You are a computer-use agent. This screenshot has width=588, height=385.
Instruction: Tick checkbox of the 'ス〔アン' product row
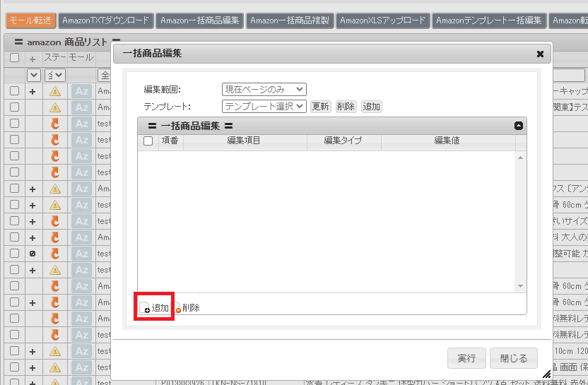[15, 189]
